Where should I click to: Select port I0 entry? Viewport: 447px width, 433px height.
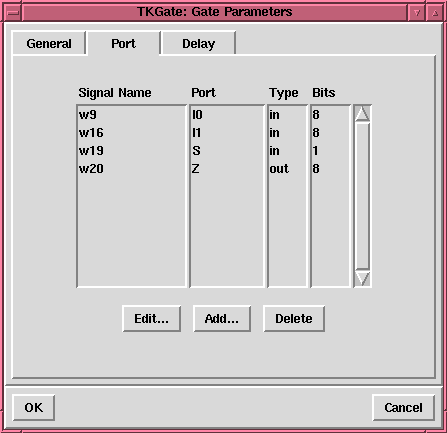[x=197, y=115]
